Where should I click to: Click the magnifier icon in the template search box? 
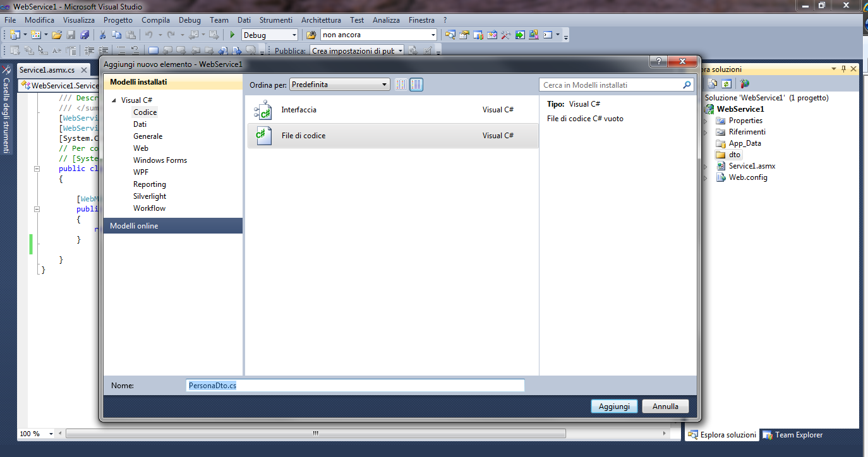(687, 85)
